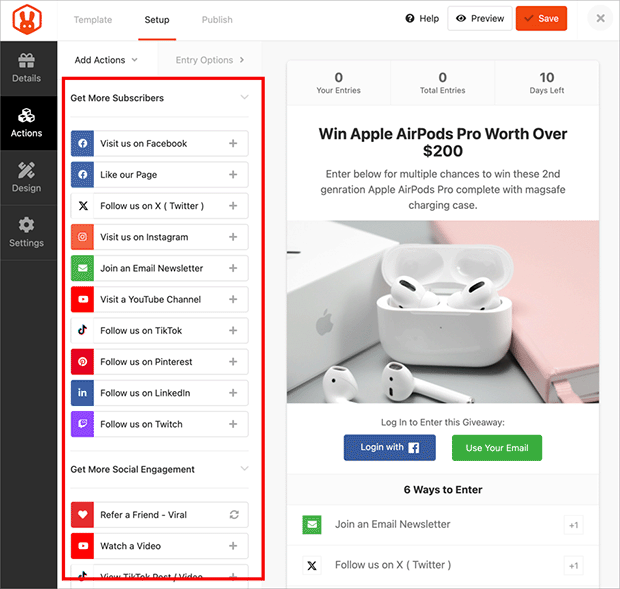Image resolution: width=620 pixels, height=589 pixels.
Task: Click the green email icon beside Join an Email Newsletter in the actions list
Action: click(82, 268)
